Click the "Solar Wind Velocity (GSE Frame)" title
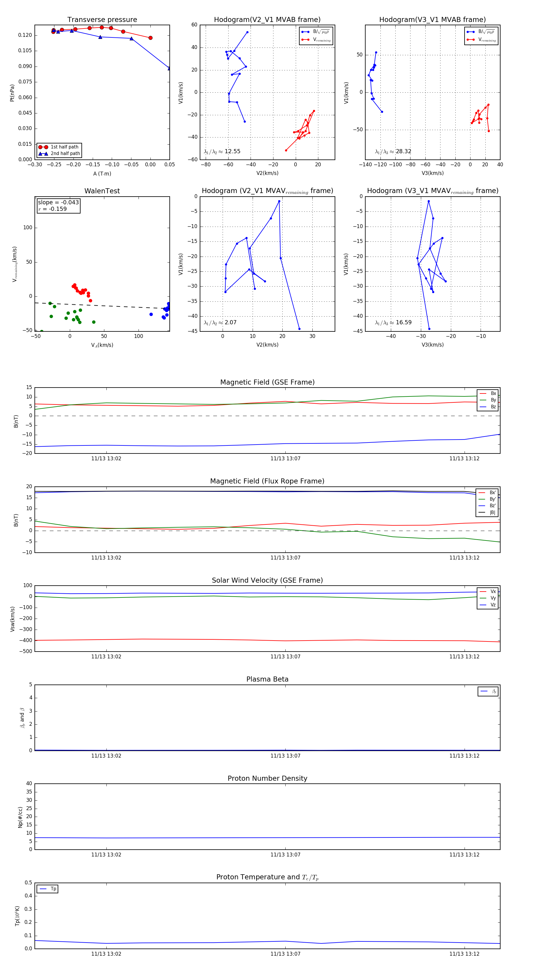This screenshot has height=980, width=535. pos(267,580)
